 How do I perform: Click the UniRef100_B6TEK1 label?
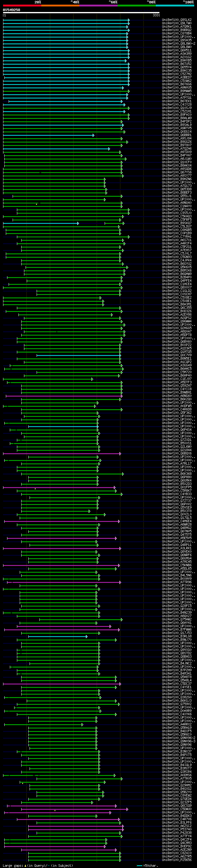[177, 101]
